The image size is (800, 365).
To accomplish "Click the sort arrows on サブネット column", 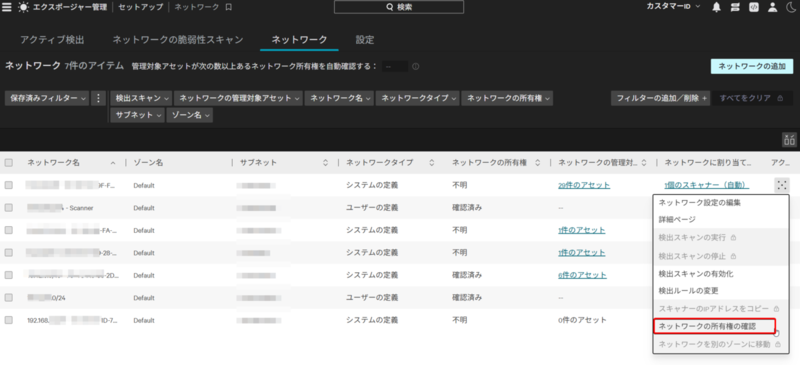I will (326, 163).
